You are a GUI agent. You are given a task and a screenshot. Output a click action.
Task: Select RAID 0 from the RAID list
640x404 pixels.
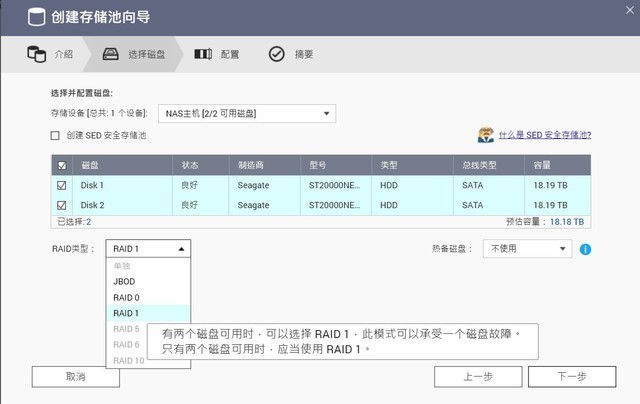pyautogui.click(x=148, y=297)
